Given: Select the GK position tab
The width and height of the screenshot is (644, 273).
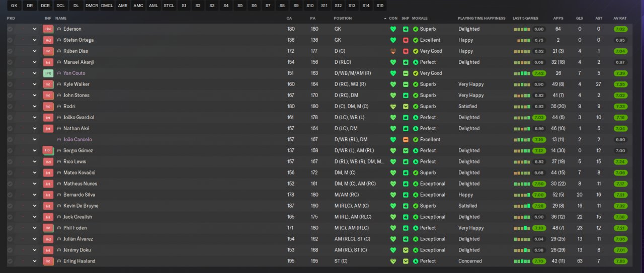Looking at the screenshot, I should [x=14, y=6].
